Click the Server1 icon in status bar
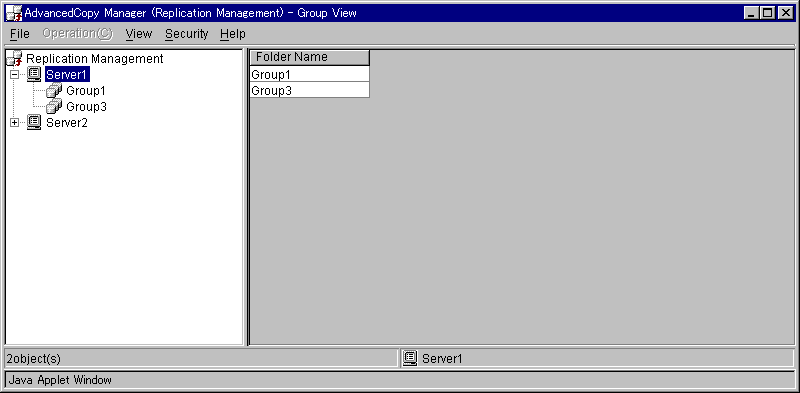The height and width of the screenshot is (393, 800). [x=410, y=358]
